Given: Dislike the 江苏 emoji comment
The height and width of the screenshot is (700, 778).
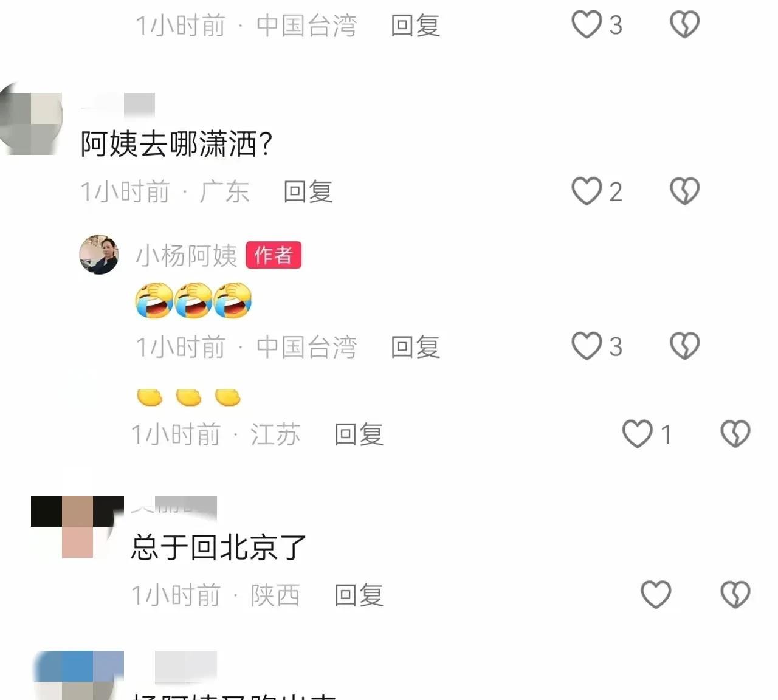Looking at the screenshot, I should pyautogui.click(x=735, y=434).
